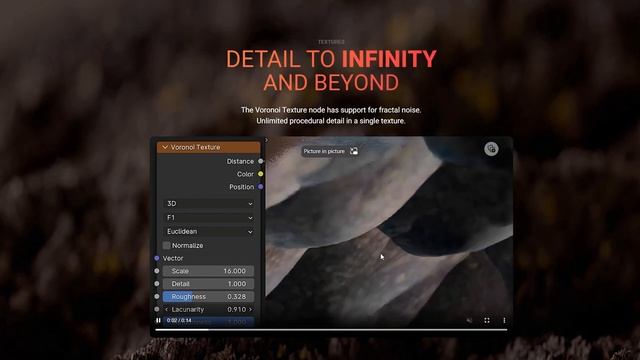This screenshot has height=360, width=640.
Task: Click the Lacunarity input socket
Action: (x=157, y=309)
